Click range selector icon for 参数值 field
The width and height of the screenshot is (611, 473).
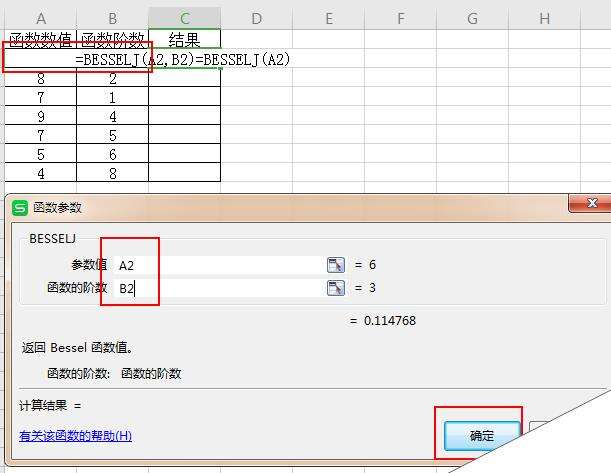336,265
